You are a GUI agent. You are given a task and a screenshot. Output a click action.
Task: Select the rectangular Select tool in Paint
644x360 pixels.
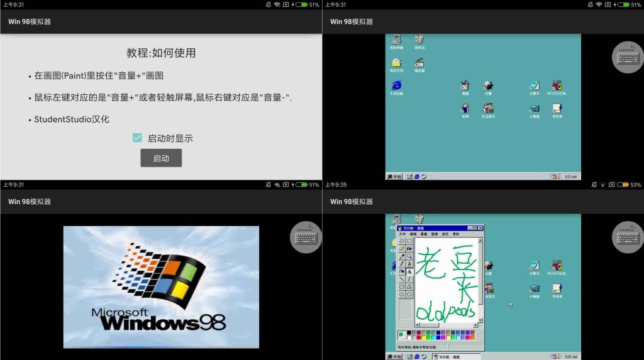(409, 241)
